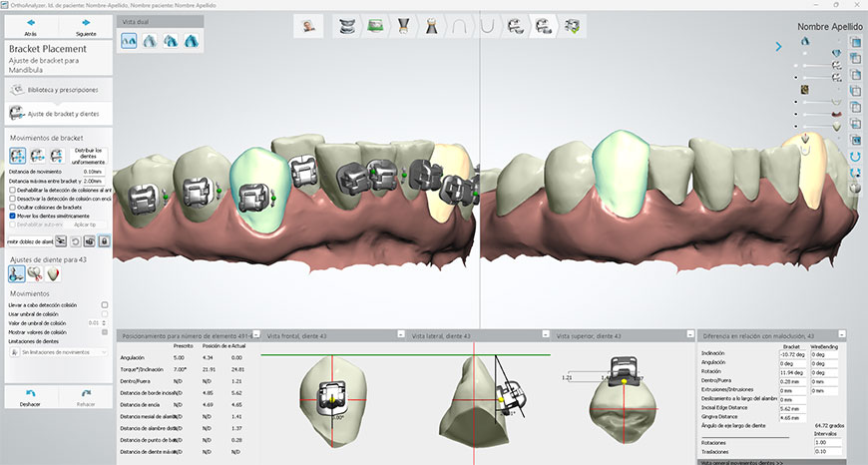Select the first tooth adjustment tool for tooth 43
Screen dimensions: 868x465
coord(16,272)
